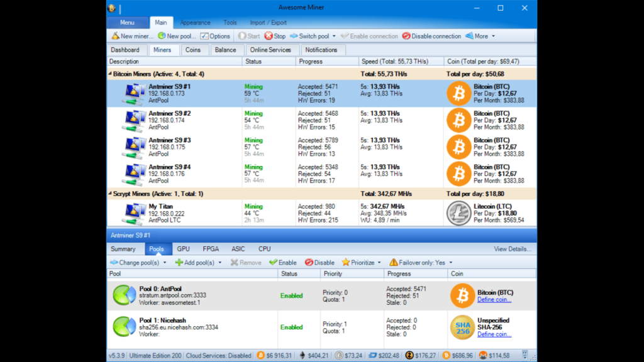Switch to the CPU tab in details panel
This screenshot has width=644, height=362.
pos(265,249)
